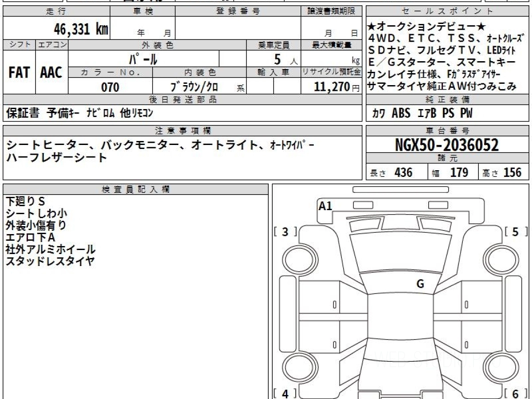Select the ハーフレザーシート note

pyautogui.click(x=57, y=157)
